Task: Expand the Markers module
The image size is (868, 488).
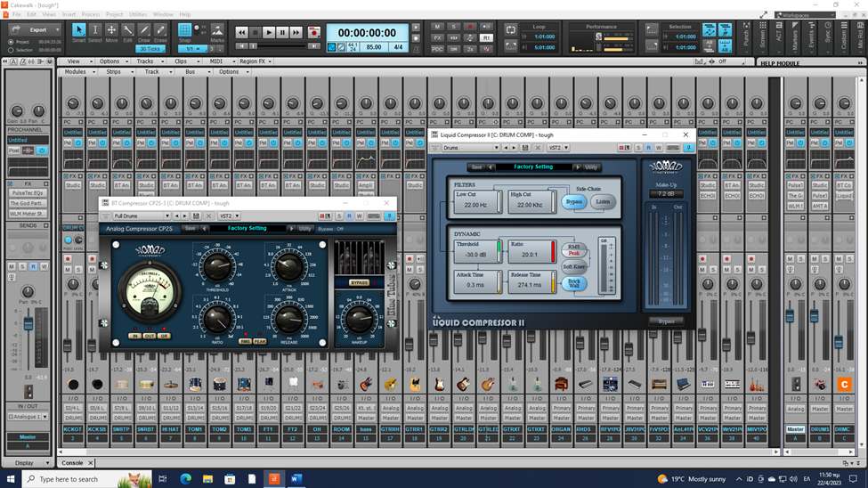Action: 795,37
